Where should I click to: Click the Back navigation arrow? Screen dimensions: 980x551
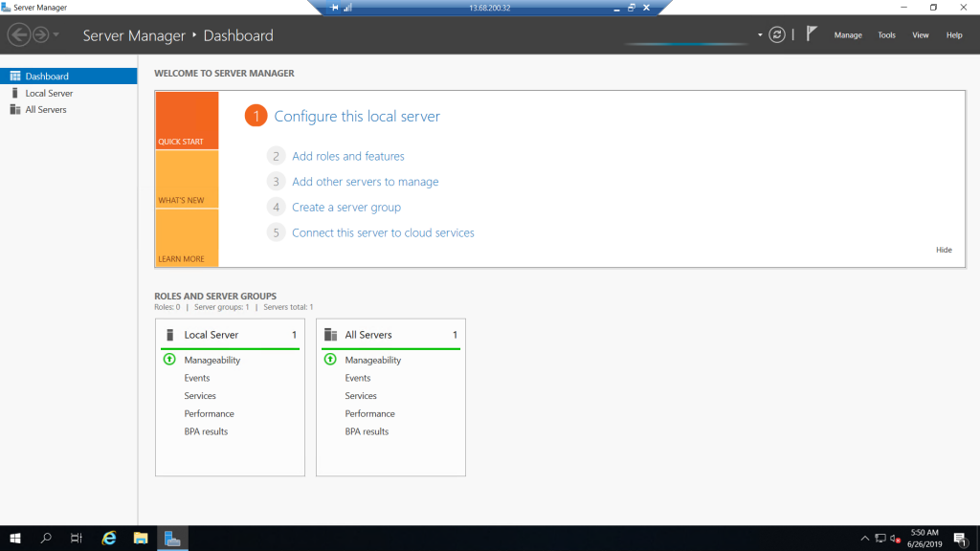pos(19,35)
